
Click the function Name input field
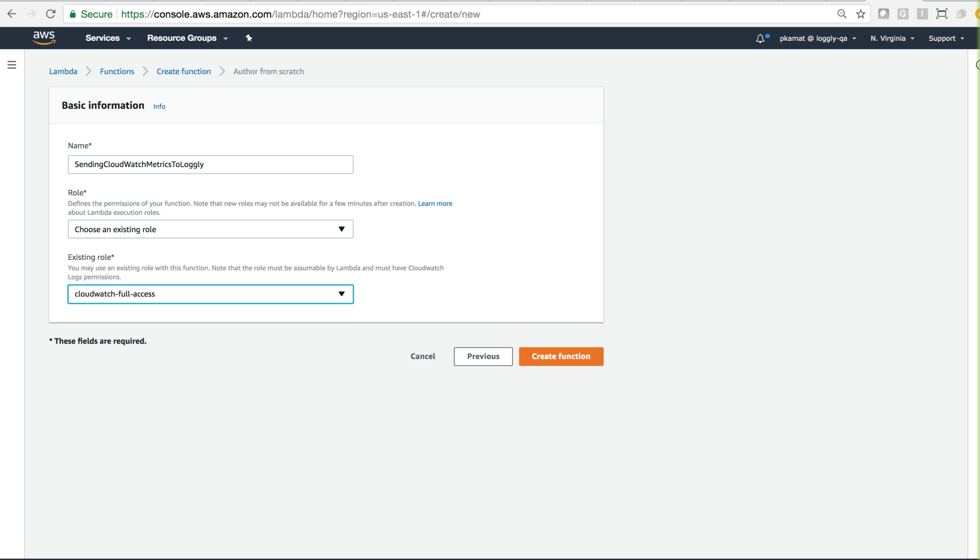click(x=210, y=164)
